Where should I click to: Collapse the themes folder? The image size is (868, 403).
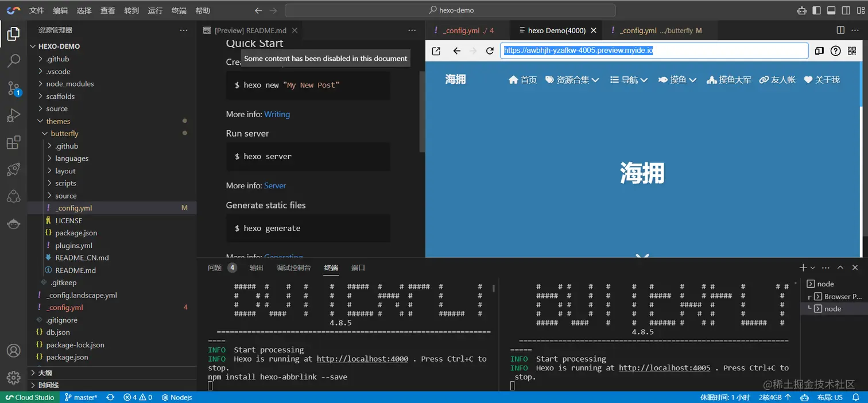coord(58,121)
